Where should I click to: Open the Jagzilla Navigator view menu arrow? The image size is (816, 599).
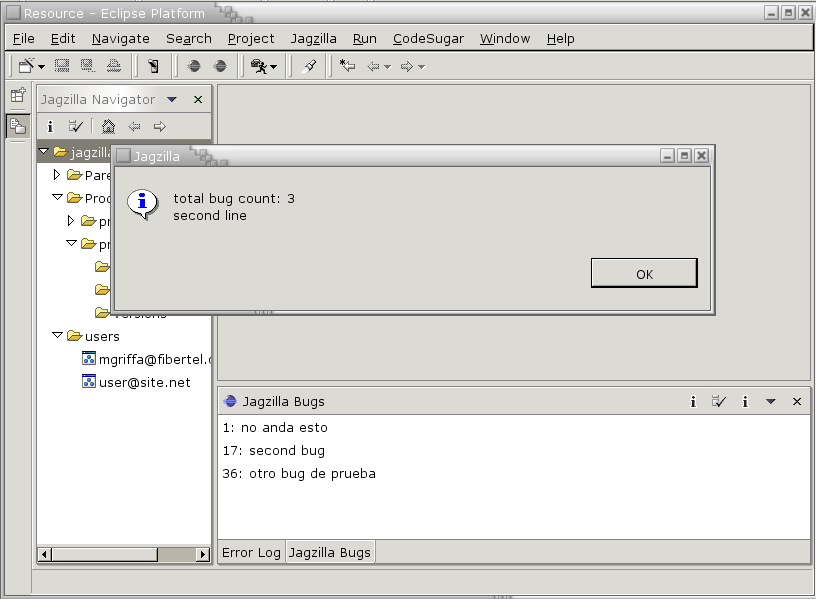pos(172,99)
